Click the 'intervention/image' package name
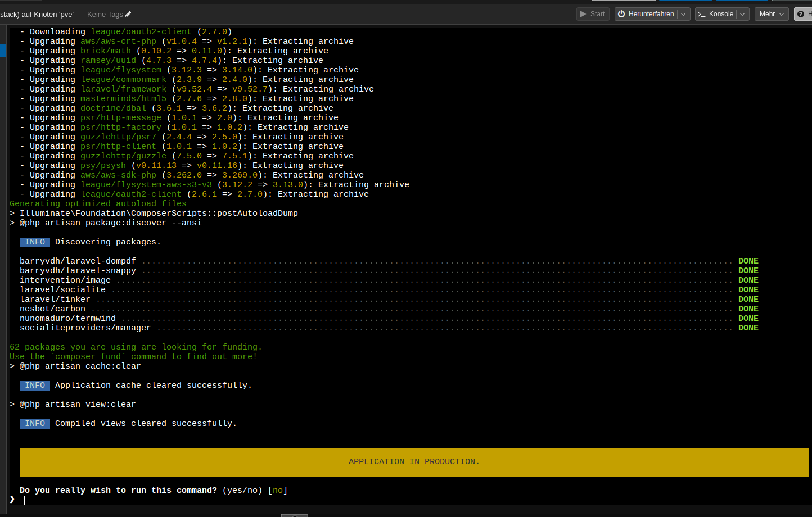Screen dimensions: 812x517 [65, 280]
